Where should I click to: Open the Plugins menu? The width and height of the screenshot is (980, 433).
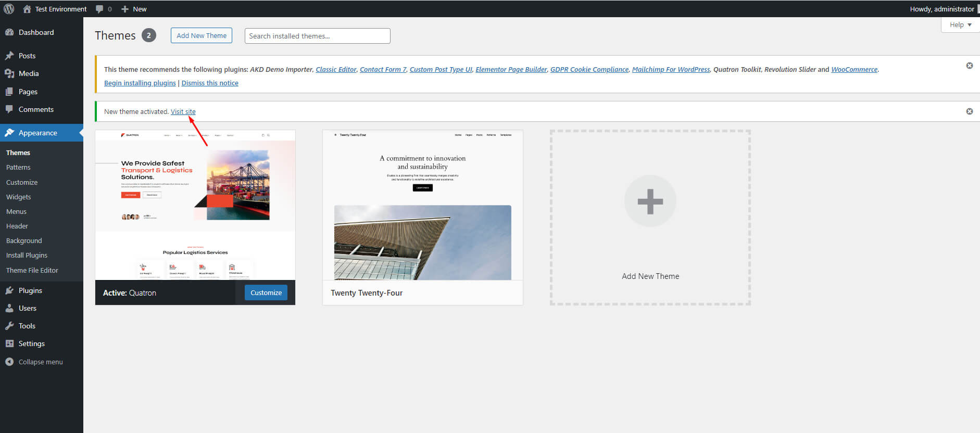(42, 290)
